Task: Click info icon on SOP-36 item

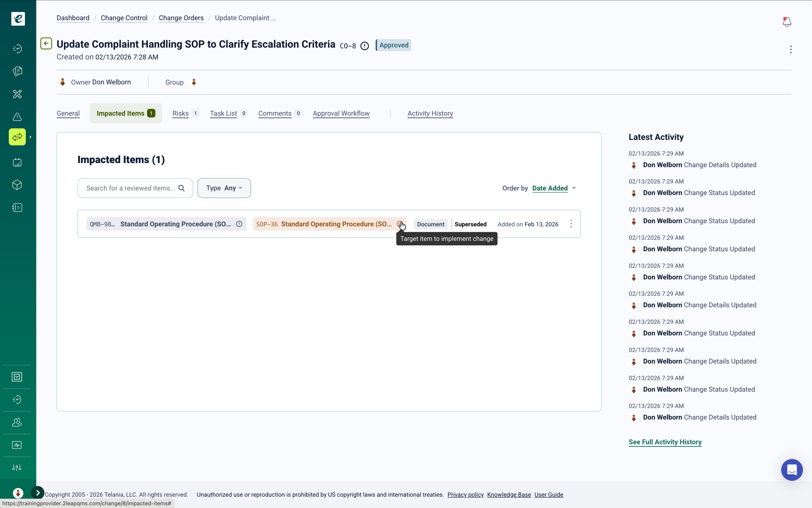Action: click(400, 224)
